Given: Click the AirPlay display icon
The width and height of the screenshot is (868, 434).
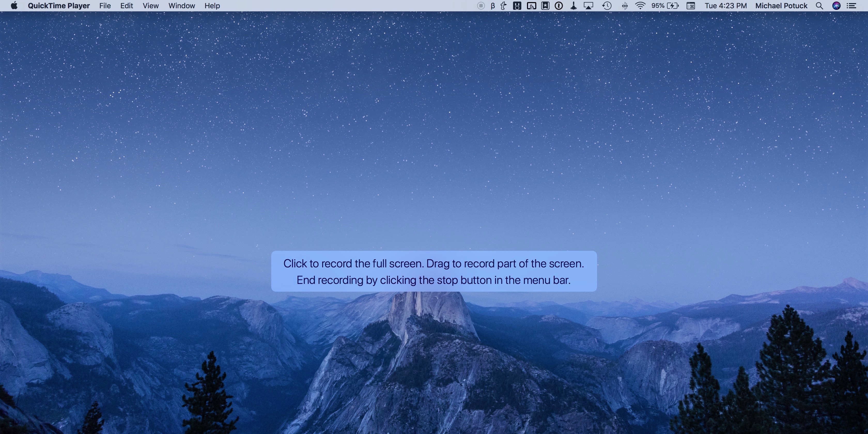Looking at the screenshot, I should tap(588, 6).
